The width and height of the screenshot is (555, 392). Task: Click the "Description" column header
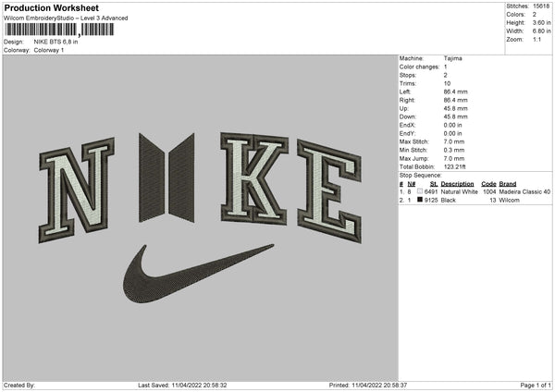click(x=457, y=184)
